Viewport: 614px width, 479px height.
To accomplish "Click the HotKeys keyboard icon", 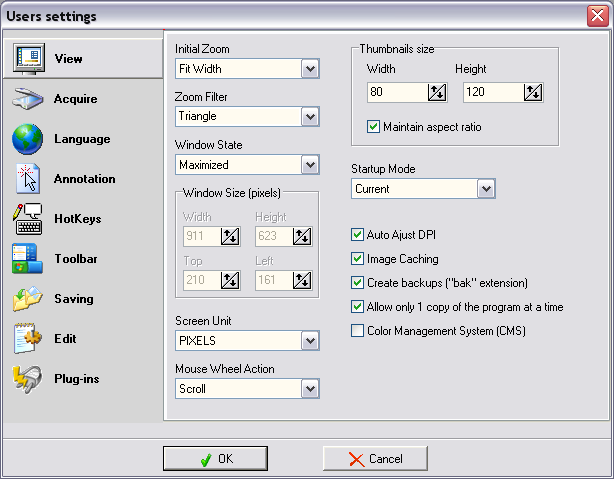I will click(x=27, y=219).
